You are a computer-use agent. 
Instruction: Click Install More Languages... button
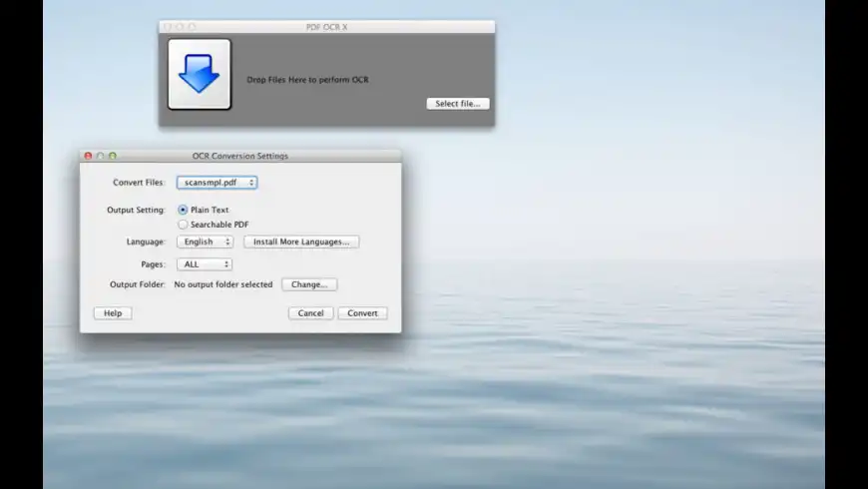point(301,242)
